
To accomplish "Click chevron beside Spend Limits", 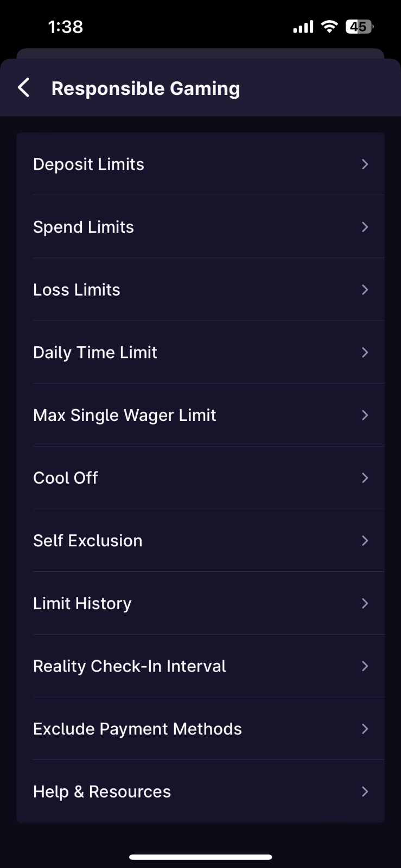I will [x=365, y=227].
